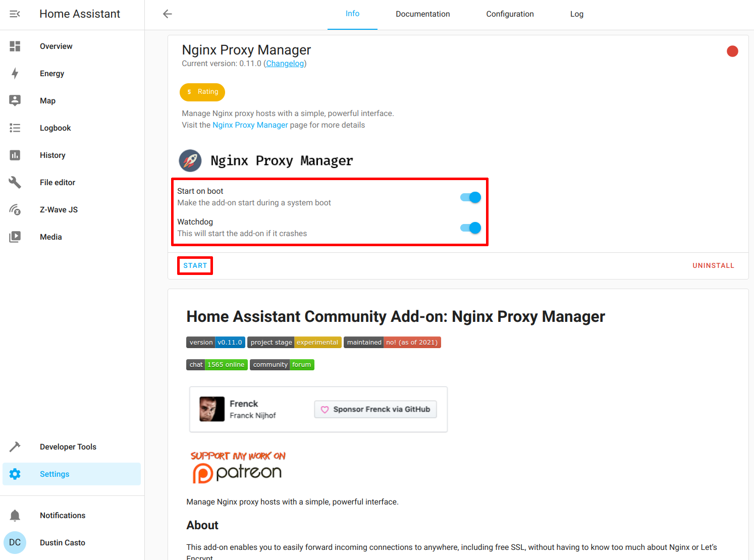Toggle the Watchdog switch
This screenshot has width=754, height=560.
pos(470,228)
